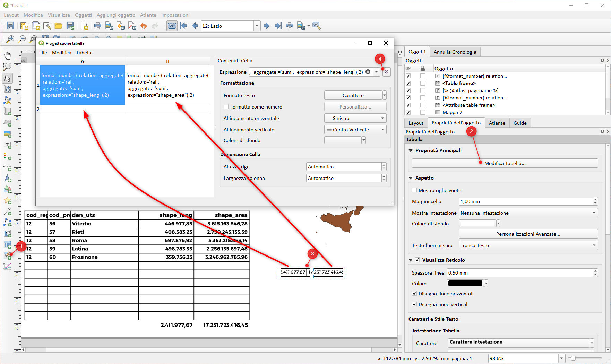Select the Pan layout hand tool
The height and width of the screenshot is (364, 611).
[x=7, y=55]
